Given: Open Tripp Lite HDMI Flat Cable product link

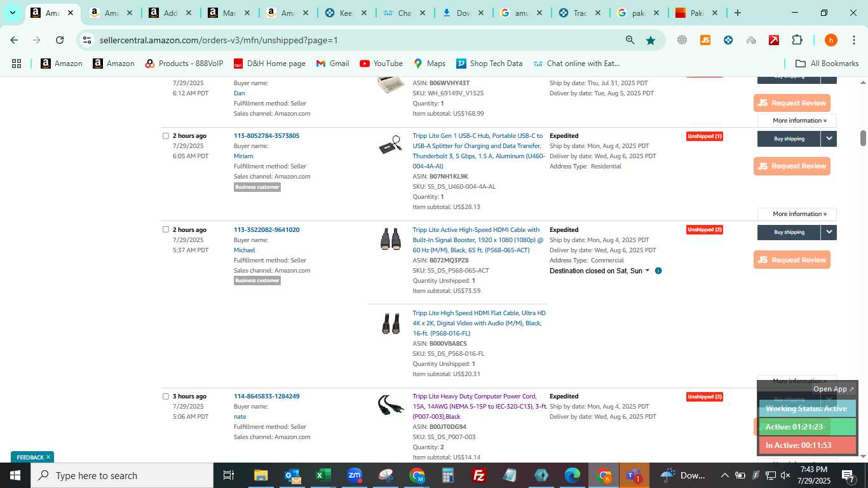Looking at the screenshot, I should [479, 323].
